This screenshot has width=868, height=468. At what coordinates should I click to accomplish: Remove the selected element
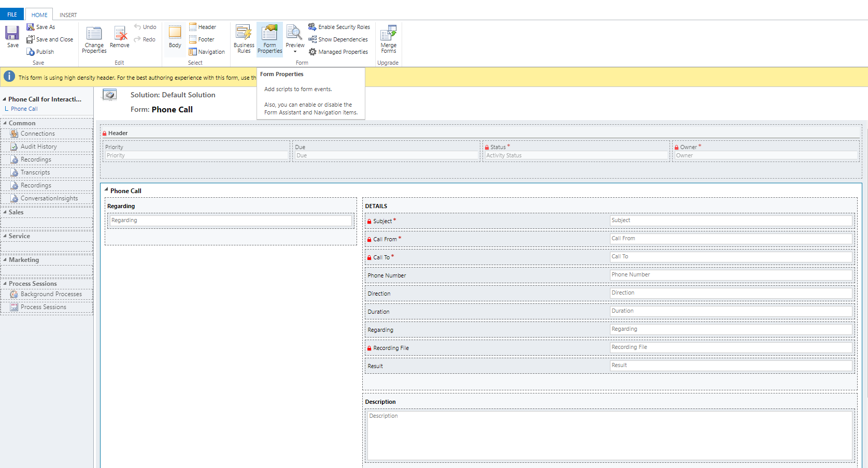click(120, 37)
